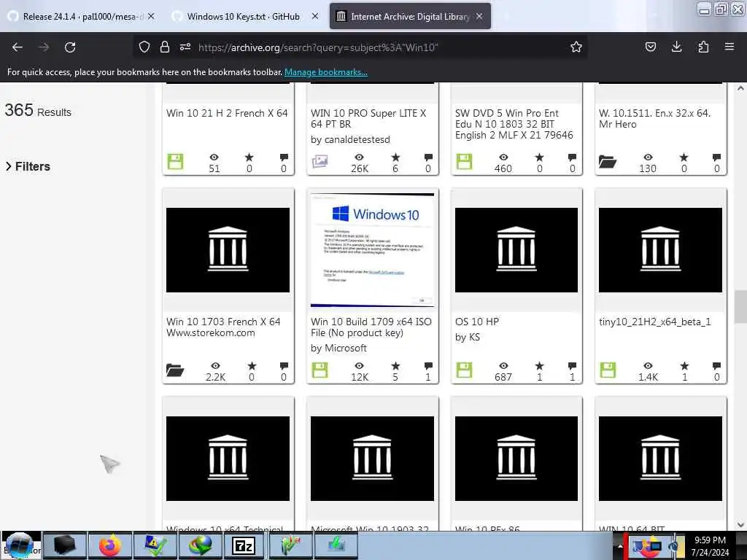Click views eye icon on WIN 10 PRO Super LITE
The image size is (747, 560).
[x=359, y=157]
